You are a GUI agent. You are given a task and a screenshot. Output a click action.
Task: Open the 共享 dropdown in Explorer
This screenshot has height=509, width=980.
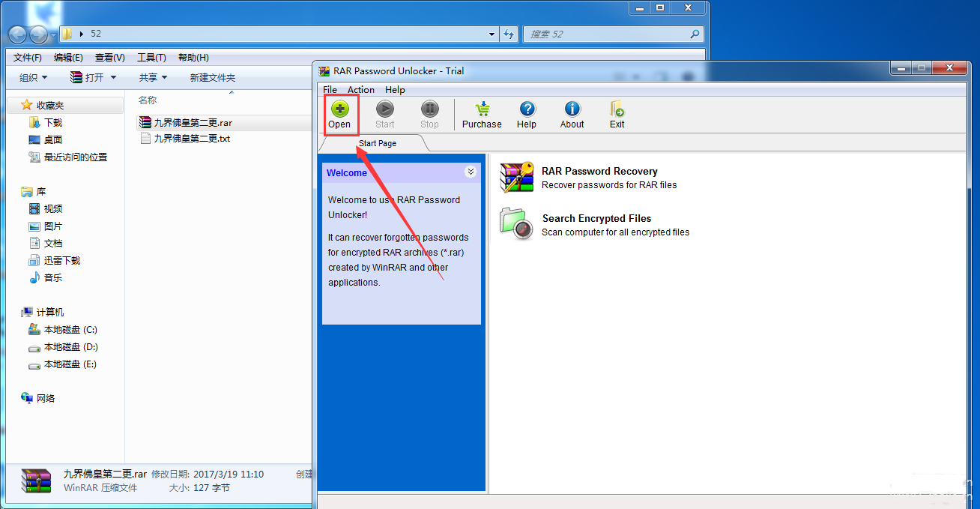(154, 78)
